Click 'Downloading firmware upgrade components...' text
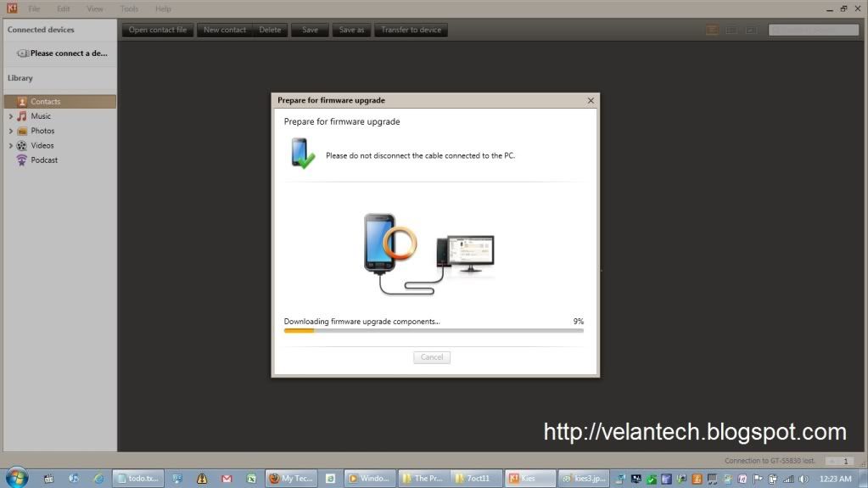Viewport: 868px width, 488px height. [x=362, y=322]
